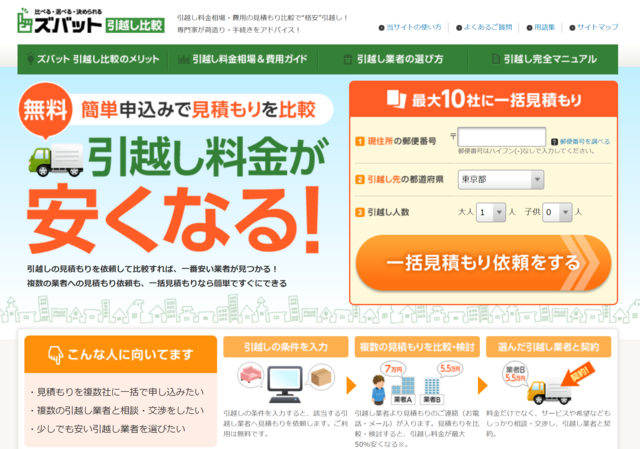Click the document icon in the 最大10社 header
Image resolution: width=640 pixels, height=449 pixels.
click(x=397, y=100)
